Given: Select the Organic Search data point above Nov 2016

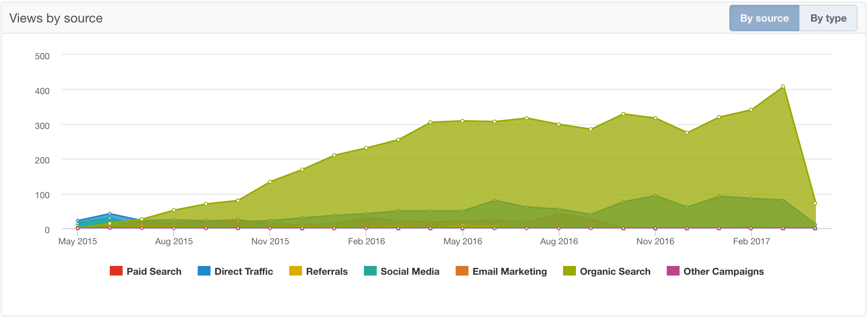Looking at the screenshot, I should point(655,118).
